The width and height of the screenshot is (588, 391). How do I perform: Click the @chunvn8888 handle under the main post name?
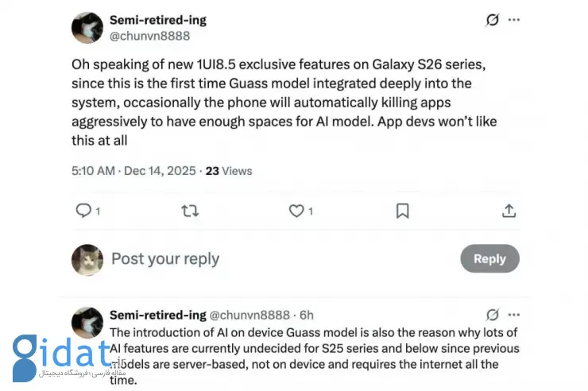149,36
